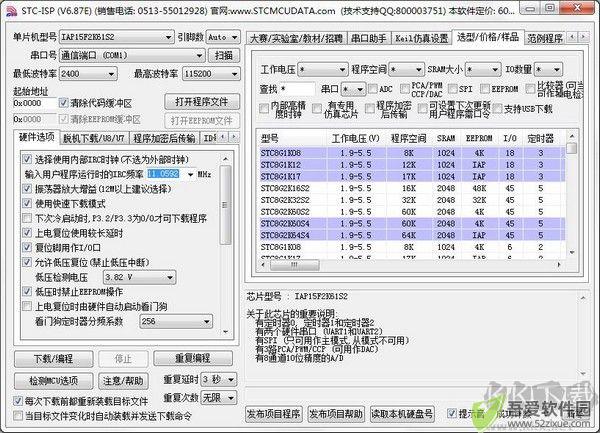
Task: Toggle 低压时禁止EEPROM操作 checkbox
Action: (x=27, y=291)
